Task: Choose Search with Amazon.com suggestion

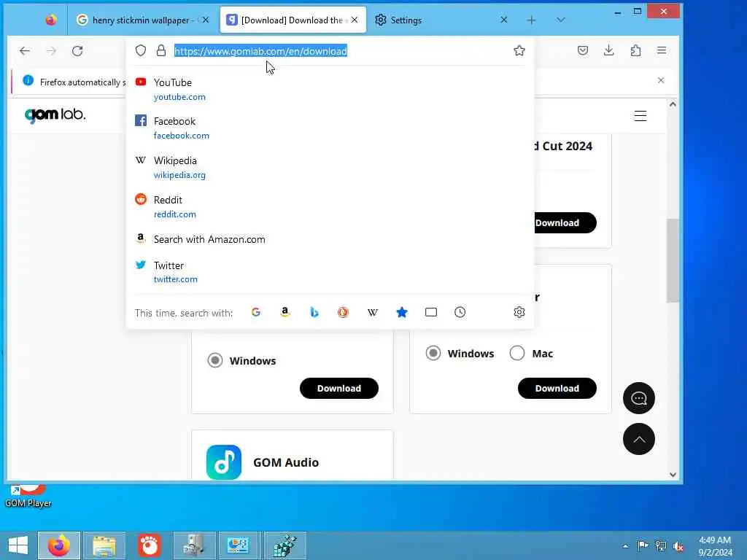Action: coord(330,239)
